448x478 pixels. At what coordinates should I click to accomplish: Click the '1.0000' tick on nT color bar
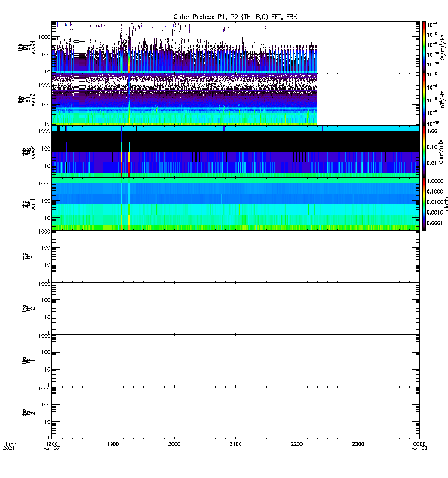pos(435,181)
